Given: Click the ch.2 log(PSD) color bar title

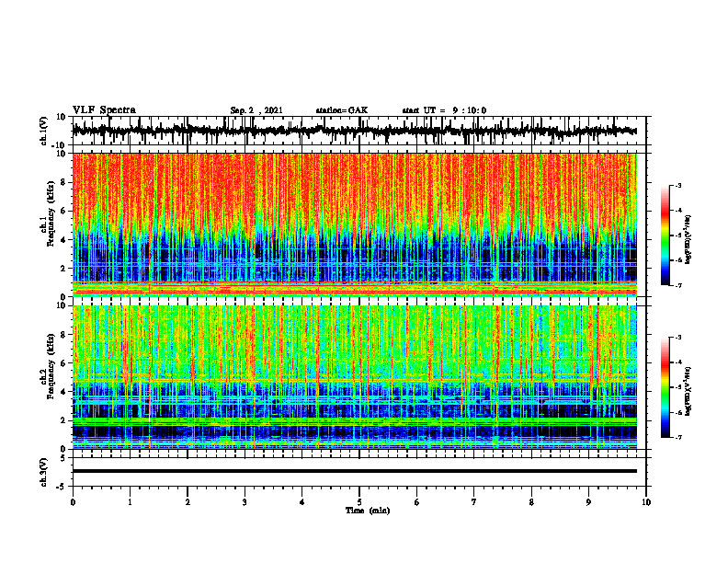Looking at the screenshot, I should [x=688, y=391].
